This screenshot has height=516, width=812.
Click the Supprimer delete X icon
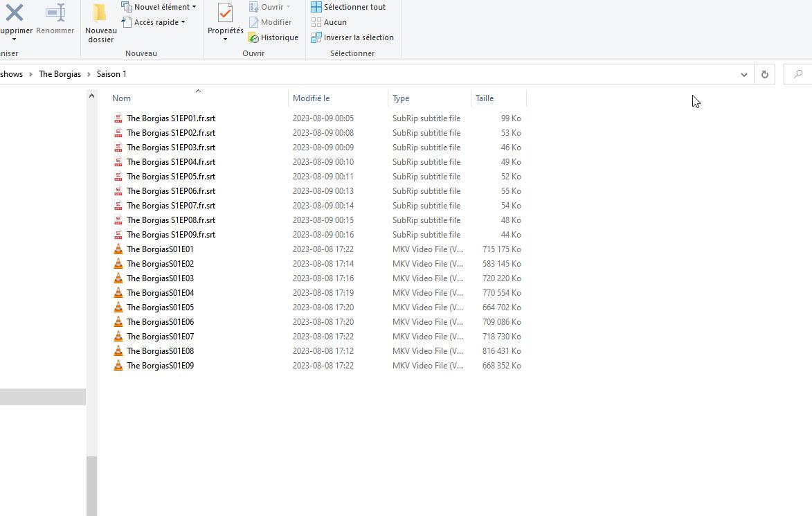click(14, 13)
